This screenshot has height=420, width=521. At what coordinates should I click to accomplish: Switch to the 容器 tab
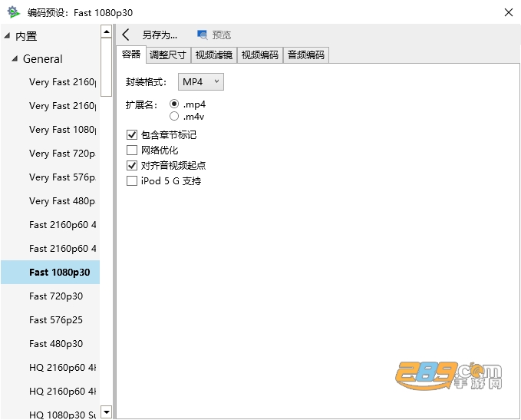(x=131, y=55)
